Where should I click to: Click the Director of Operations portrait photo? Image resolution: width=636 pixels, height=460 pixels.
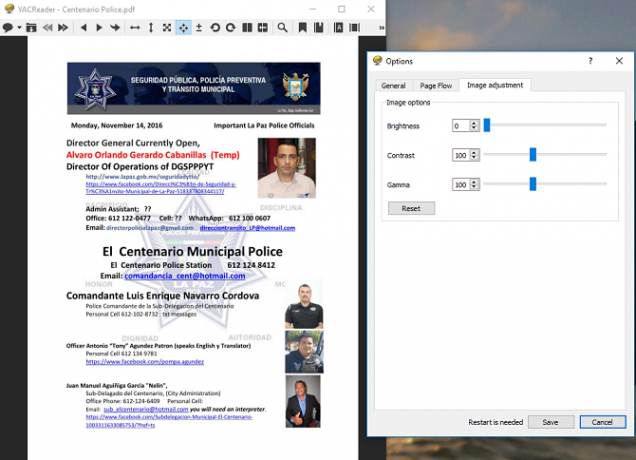[x=287, y=168]
